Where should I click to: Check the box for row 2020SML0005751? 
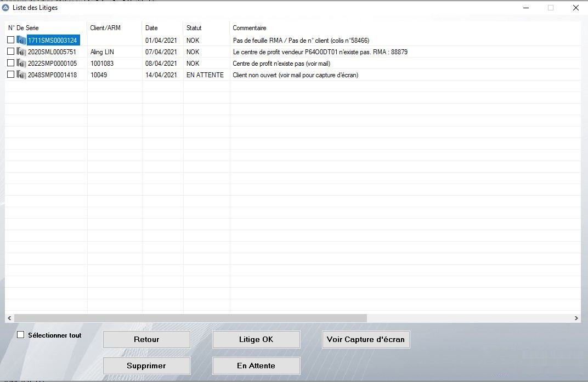coord(10,52)
